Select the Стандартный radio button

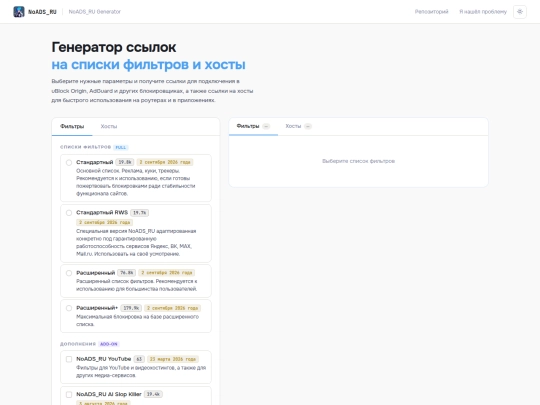(69, 162)
